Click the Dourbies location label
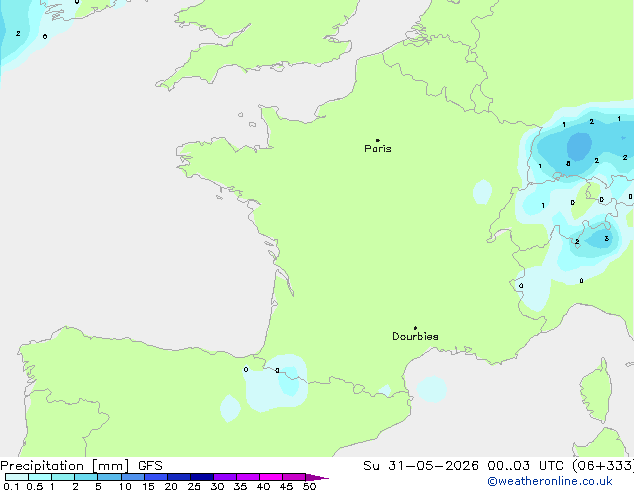This screenshot has height=490, width=634. pyautogui.click(x=415, y=336)
